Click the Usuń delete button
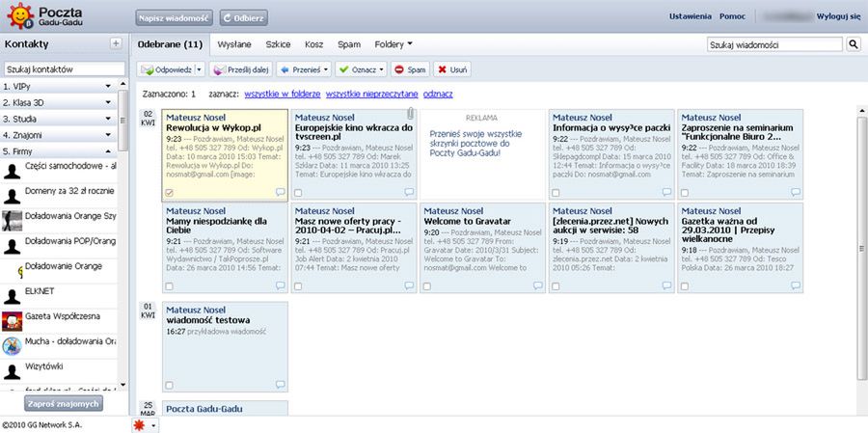Image resolution: width=868 pixels, height=433 pixels. [452, 69]
